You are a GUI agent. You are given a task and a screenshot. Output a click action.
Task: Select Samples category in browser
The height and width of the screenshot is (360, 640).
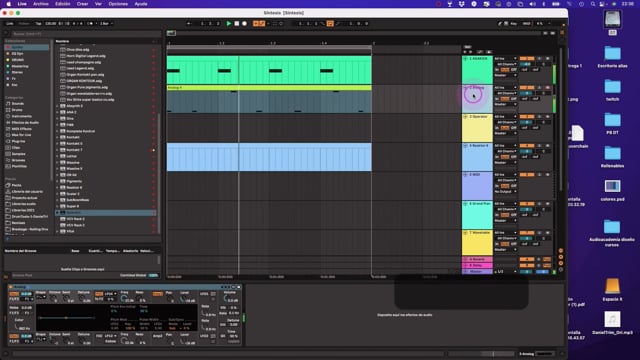[x=18, y=154]
